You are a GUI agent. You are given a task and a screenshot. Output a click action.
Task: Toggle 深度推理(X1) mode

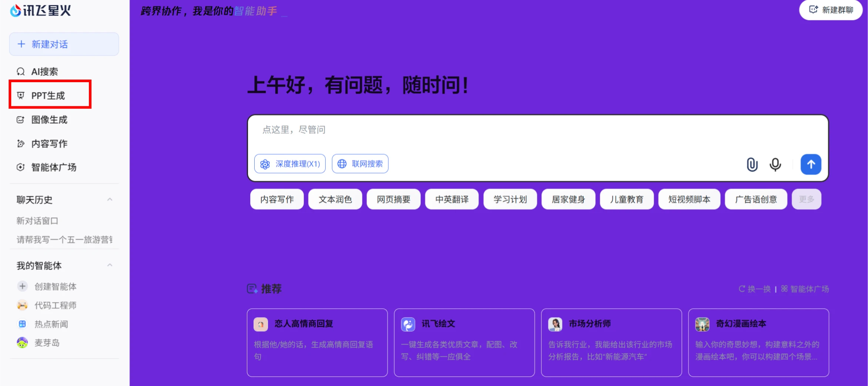[x=290, y=164]
